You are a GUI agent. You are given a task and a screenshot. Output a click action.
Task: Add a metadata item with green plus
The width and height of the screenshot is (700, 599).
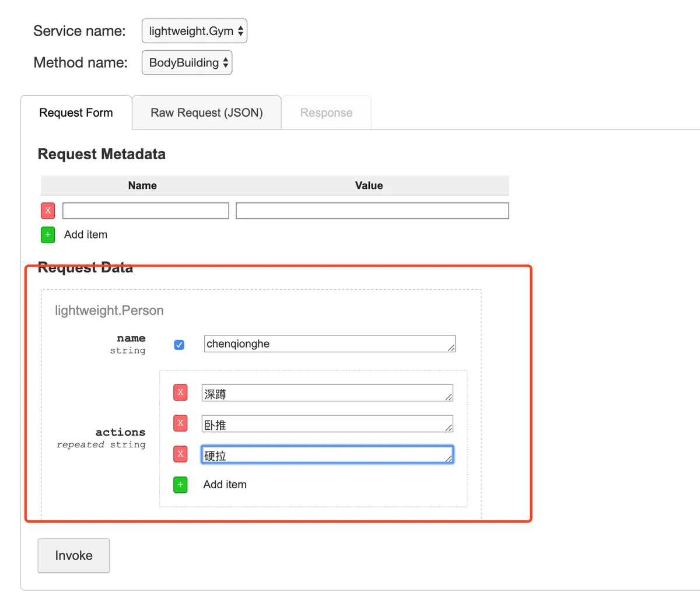click(48, 234)
